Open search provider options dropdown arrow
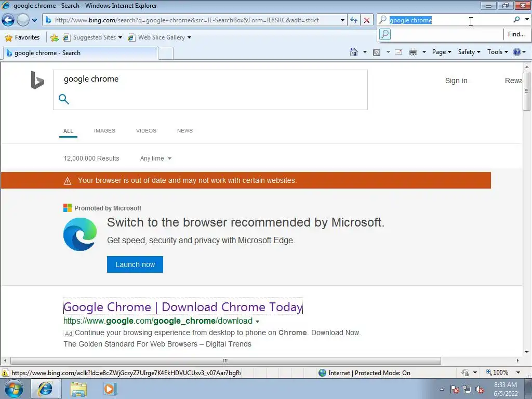 [x=527, y=20]
